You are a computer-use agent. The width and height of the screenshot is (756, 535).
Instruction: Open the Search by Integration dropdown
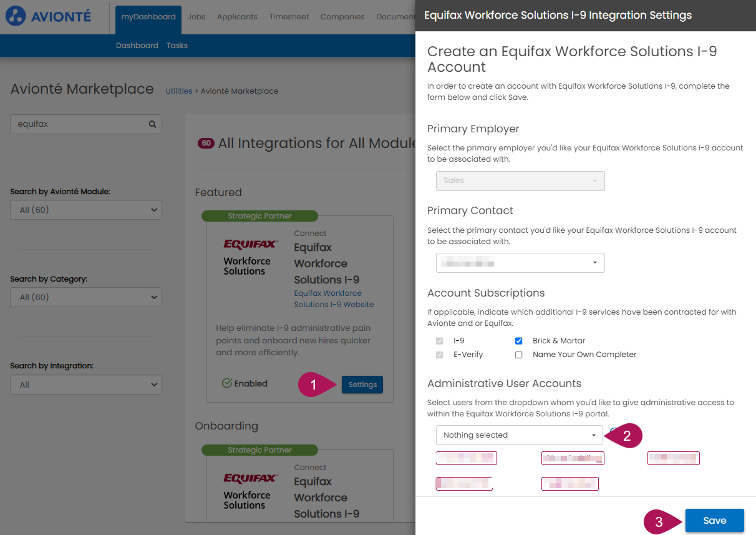[x=85, y=385]
